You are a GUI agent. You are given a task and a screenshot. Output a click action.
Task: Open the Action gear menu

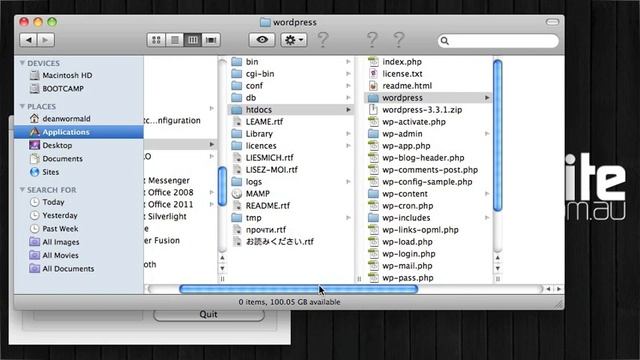[x=294, y=40]
